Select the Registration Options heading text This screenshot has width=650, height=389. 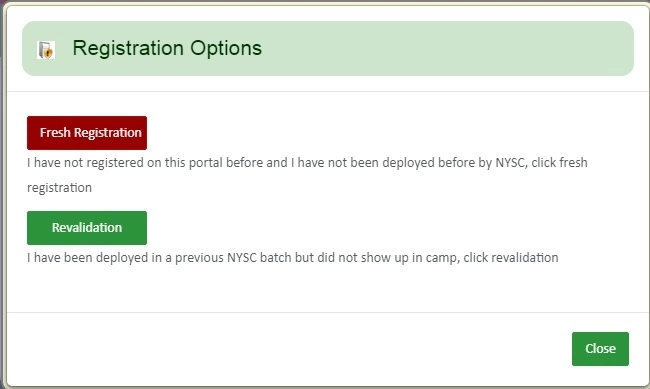pyautogui.click(x=167, y=48)
